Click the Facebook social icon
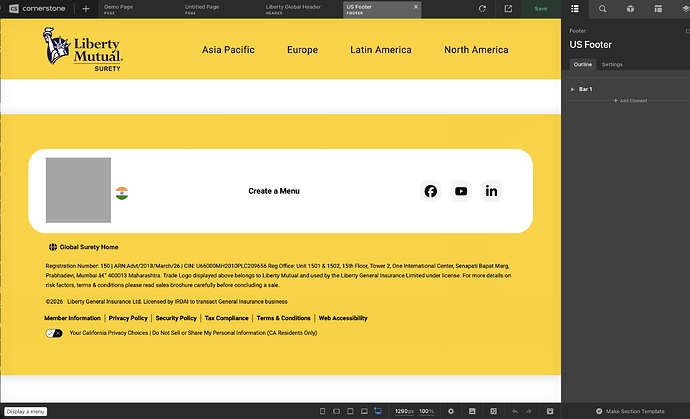 431,191
